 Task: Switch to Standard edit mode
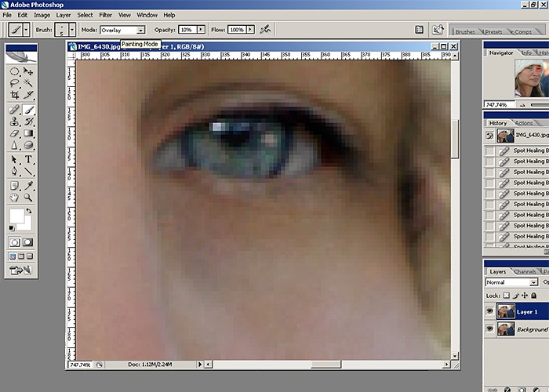click(x=14, y=242)
